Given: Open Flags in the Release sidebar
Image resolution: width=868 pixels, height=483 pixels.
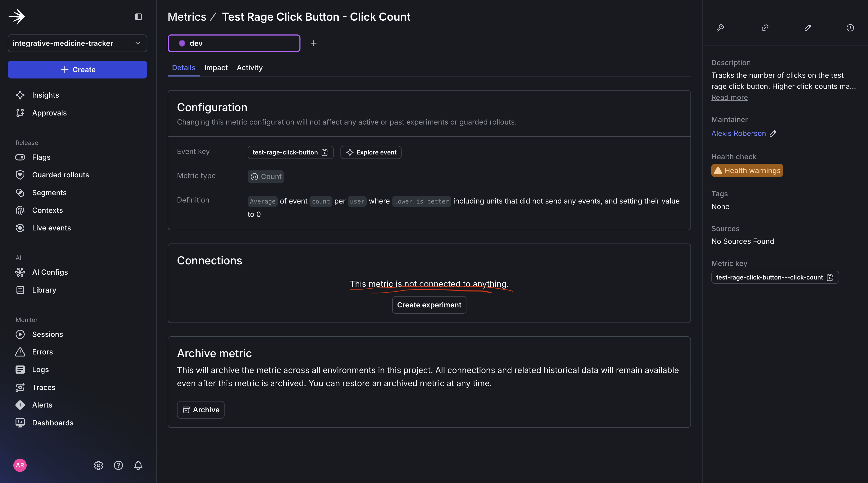Looking at the screenshot, I should [x=41, y=157].
